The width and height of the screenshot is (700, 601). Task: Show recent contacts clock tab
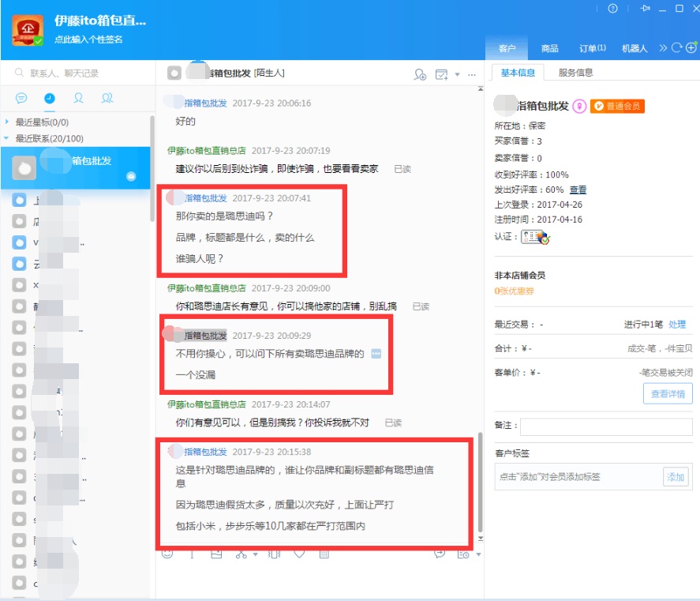[50, 98]
